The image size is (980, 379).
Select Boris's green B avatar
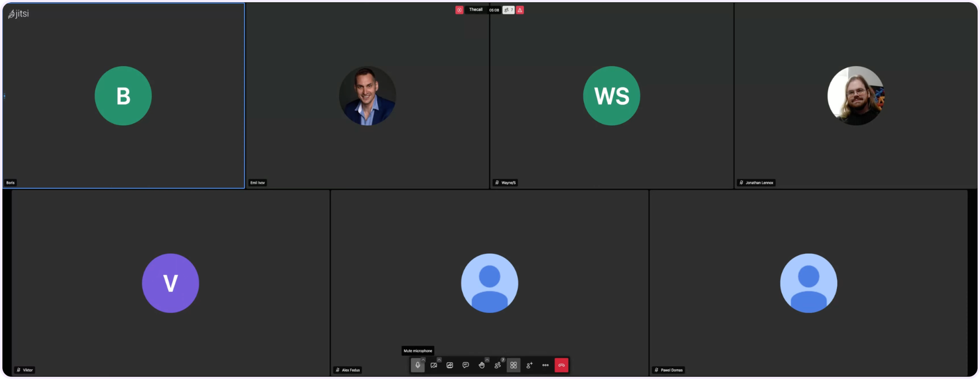pos(123,96)
